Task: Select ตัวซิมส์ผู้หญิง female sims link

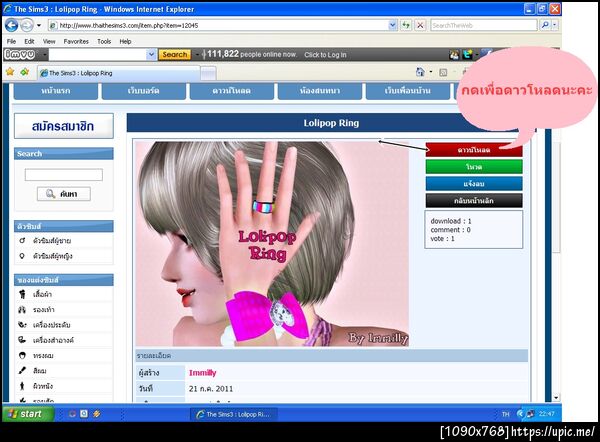Action: pyautogui.click(x=52, y=256)
